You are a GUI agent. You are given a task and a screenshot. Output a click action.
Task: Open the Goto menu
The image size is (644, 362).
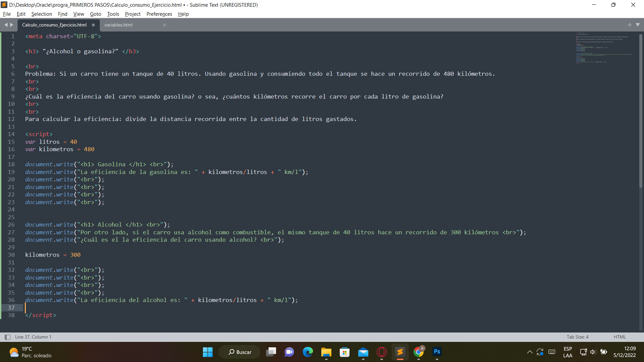96,14
